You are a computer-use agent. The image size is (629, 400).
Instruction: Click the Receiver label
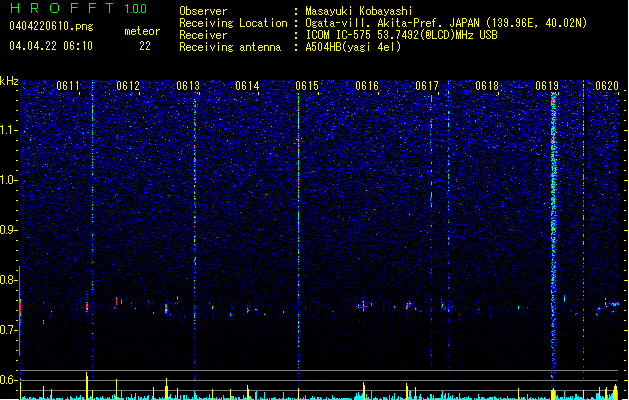pos(203,35)
